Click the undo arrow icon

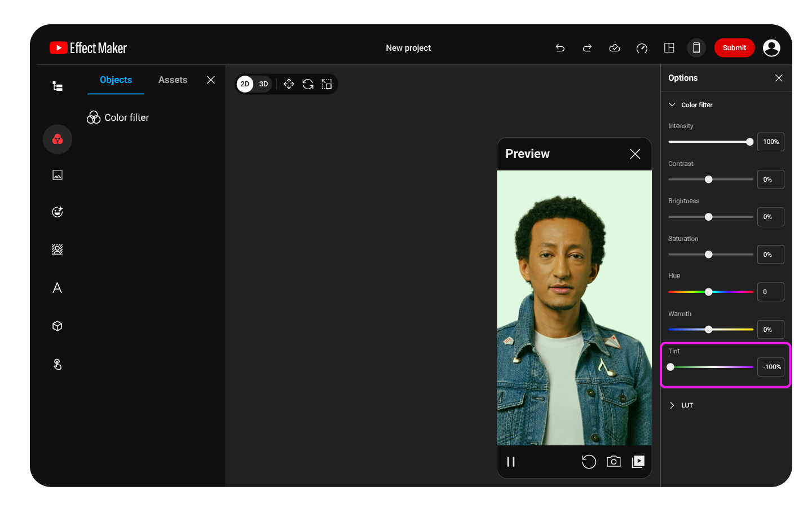(560, 48)
